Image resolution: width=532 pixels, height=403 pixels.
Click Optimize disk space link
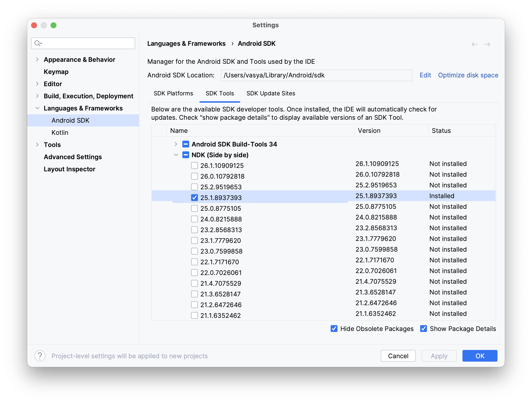(x=468, y=75)
